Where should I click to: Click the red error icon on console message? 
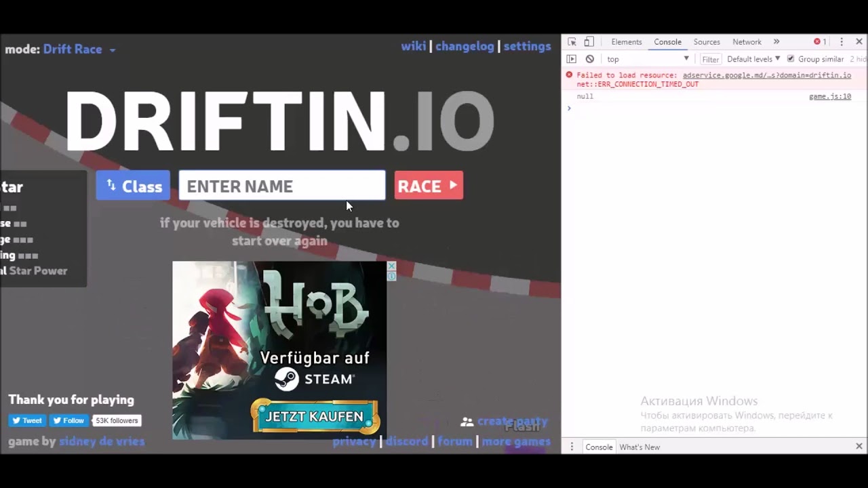click(x=569, y=75)
